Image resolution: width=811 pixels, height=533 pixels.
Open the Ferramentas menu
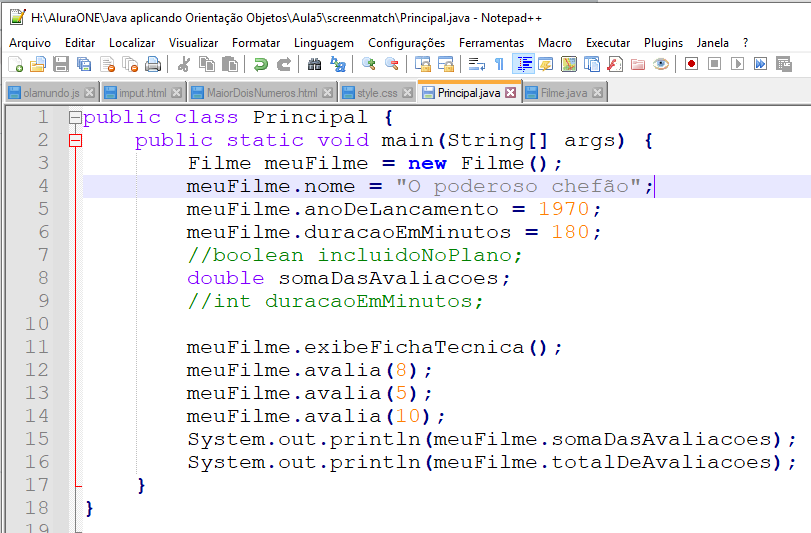coord(491,43)
